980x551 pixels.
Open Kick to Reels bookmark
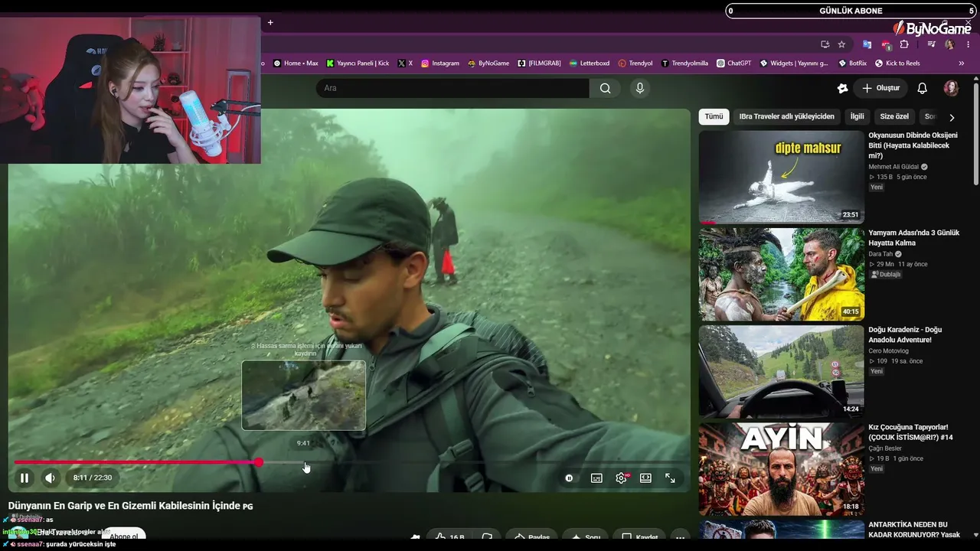pos(897,64)
